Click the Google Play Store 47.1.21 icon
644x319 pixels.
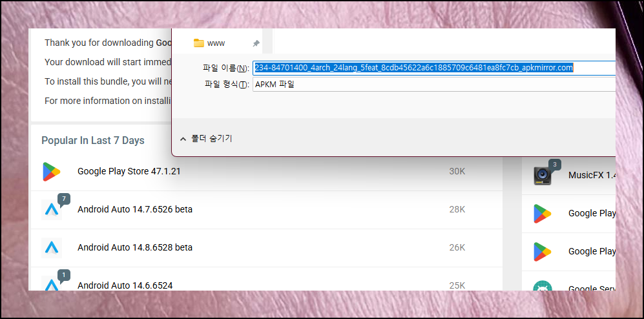point(51,172)
